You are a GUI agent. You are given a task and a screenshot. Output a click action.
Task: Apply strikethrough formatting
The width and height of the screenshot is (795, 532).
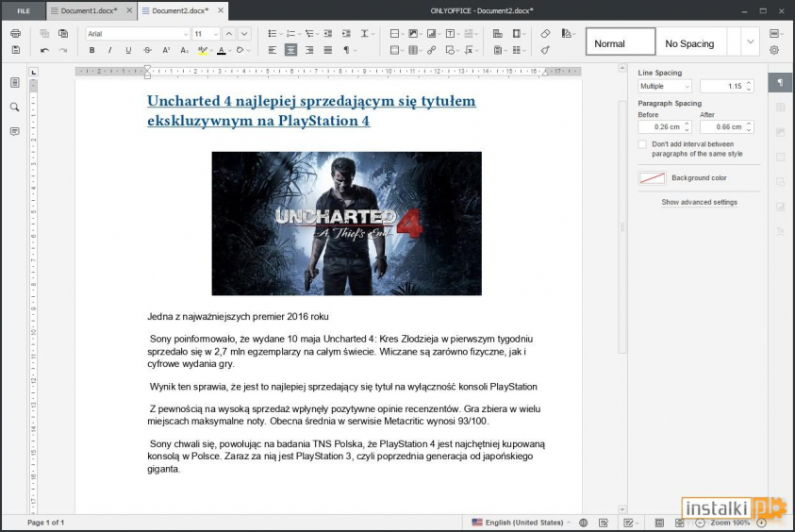click(x=147, y=50)
